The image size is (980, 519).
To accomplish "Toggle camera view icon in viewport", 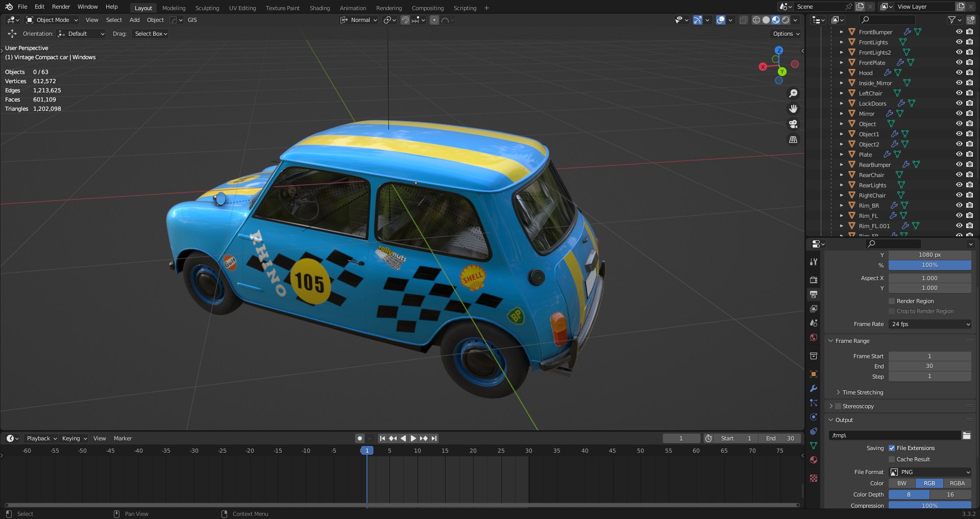I will (793, 124).
